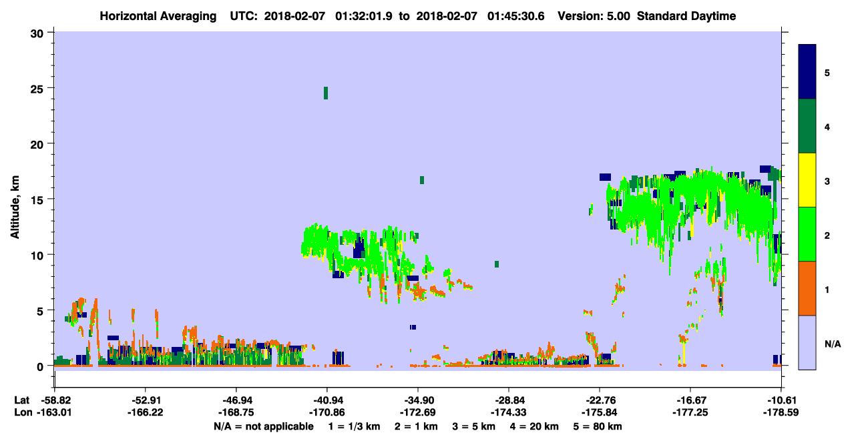Click the colorbar label '5'
This screenshot has width=868, height=445.
click(827, 72)
